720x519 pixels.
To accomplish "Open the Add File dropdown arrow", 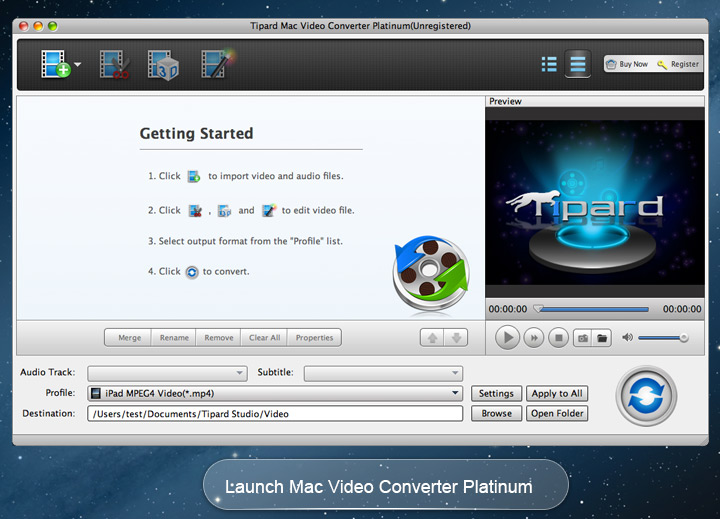I will click(78, 64).
